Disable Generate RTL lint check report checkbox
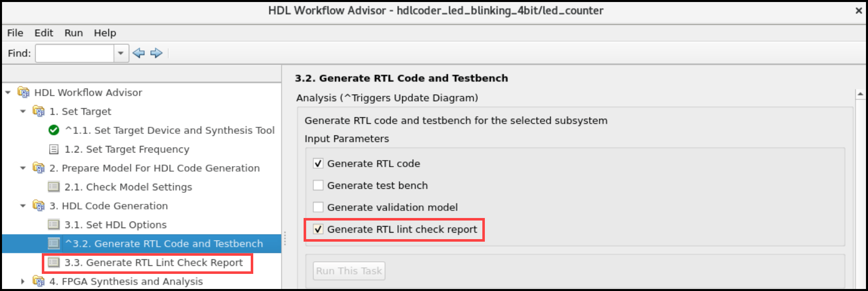 click(318, 230)
